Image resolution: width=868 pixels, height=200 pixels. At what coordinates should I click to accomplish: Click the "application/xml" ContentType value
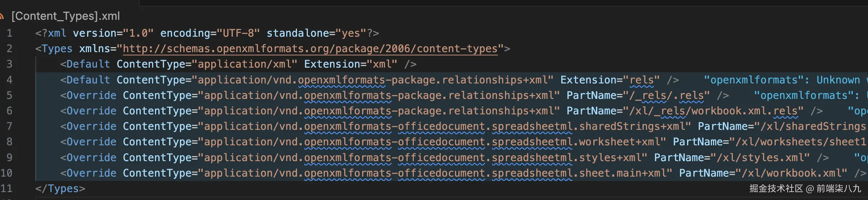(244, 64)
